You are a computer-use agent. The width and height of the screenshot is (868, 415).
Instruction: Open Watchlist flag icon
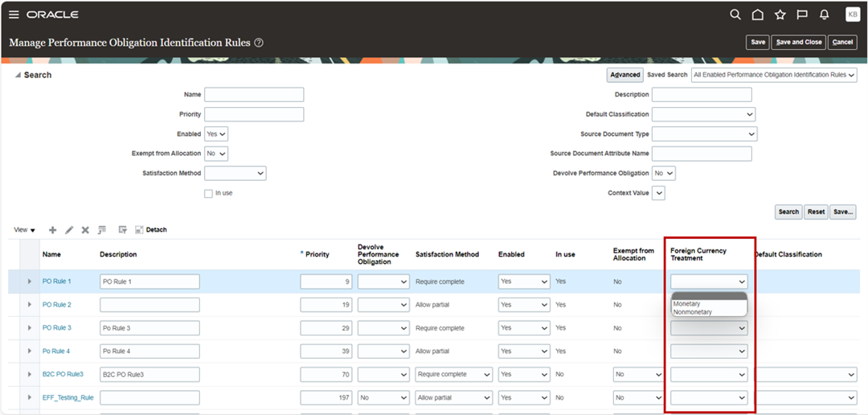[802, 15]
